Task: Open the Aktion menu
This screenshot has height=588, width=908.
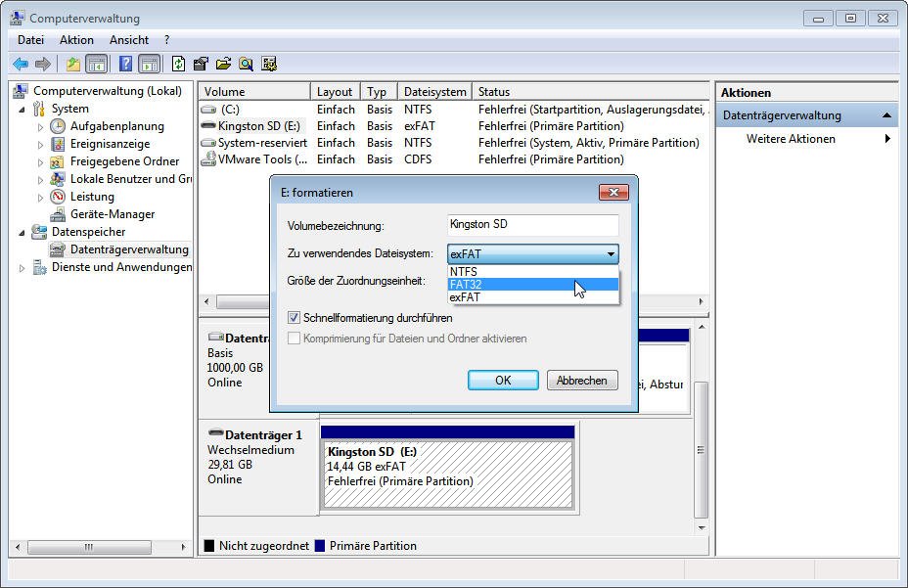Action: point(76,40)
